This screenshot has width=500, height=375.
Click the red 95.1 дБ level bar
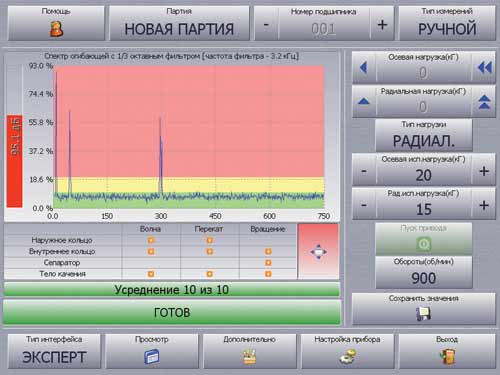pos(14,161)
